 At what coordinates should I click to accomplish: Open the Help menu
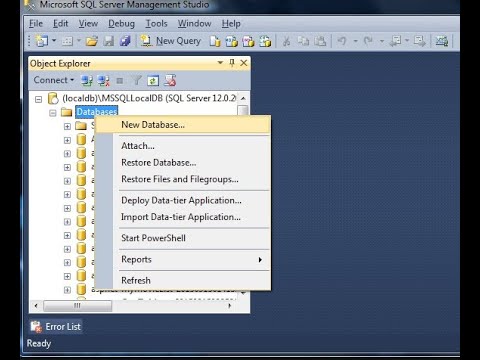coord(231,24)
